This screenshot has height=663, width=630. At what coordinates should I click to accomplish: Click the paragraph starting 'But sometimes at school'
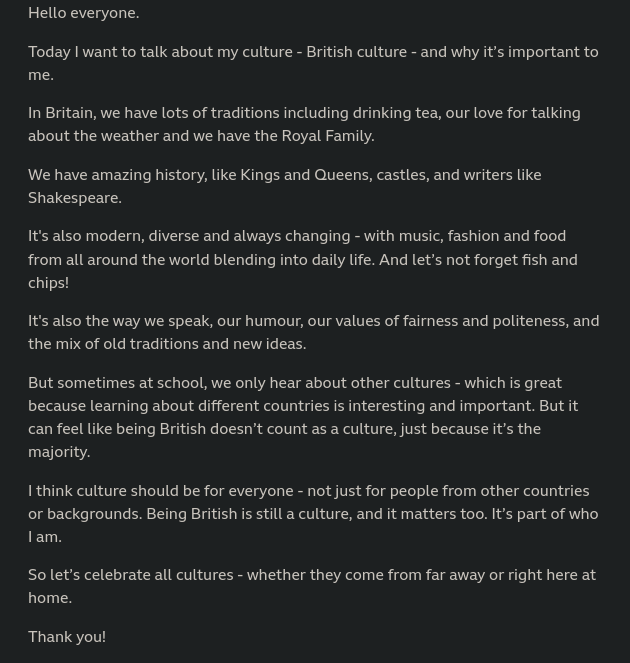303,417
